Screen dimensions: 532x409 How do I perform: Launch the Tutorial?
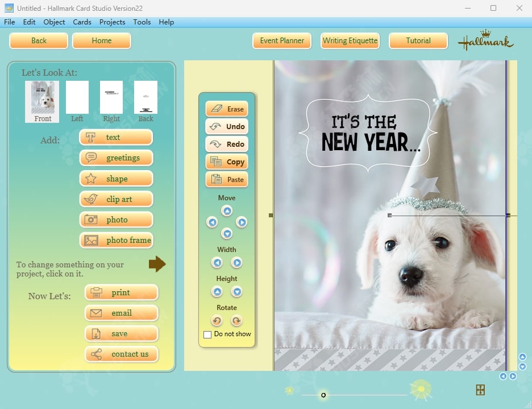pyautogui.click(x=418, y=41)
